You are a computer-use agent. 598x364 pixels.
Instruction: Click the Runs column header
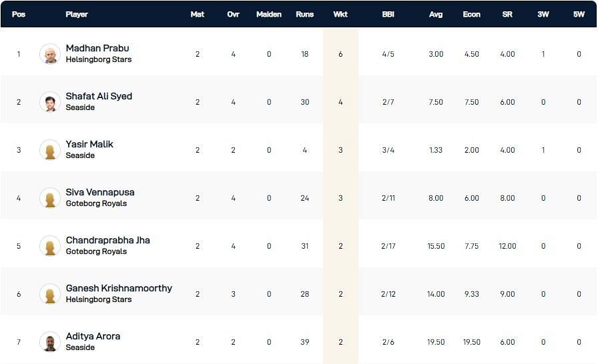(x=304, y=14)
